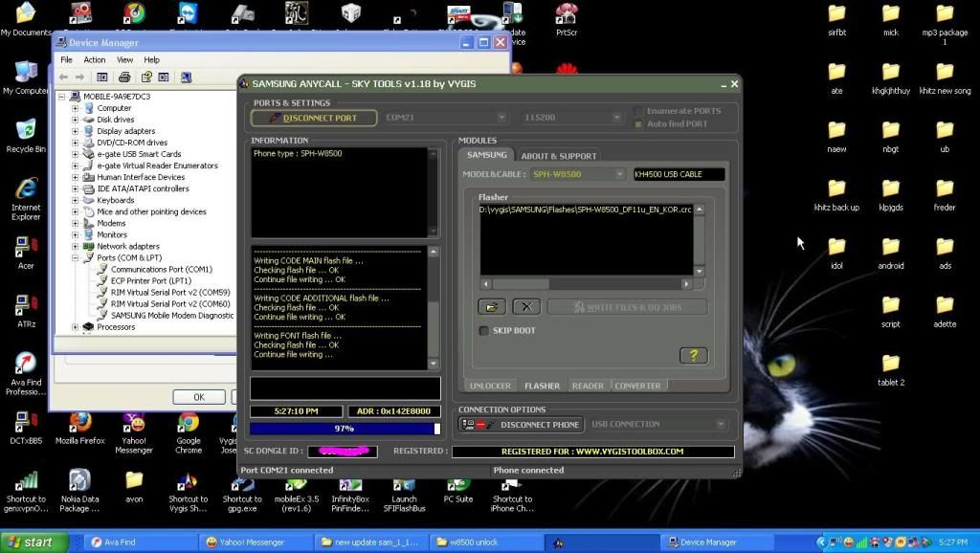Toggle the Auto find PORT checkbox
The width and height of the screenshot is (980, 553).
[x=637, y=123]
